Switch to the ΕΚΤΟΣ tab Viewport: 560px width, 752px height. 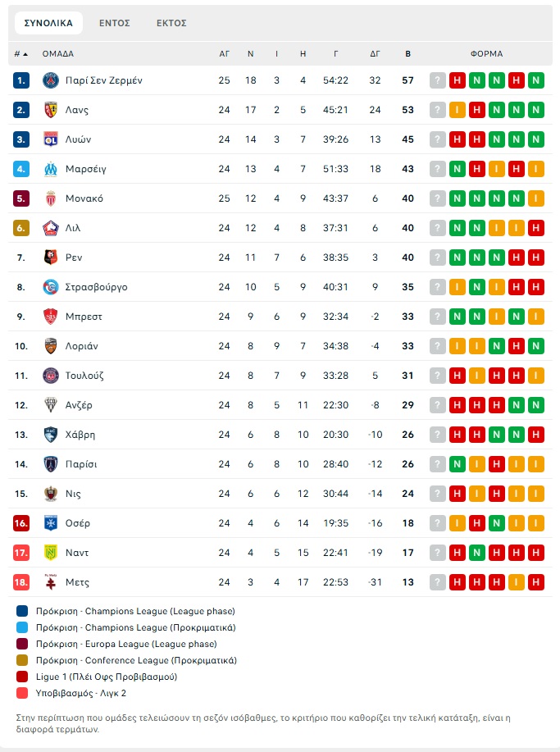[x=171, y=23]
